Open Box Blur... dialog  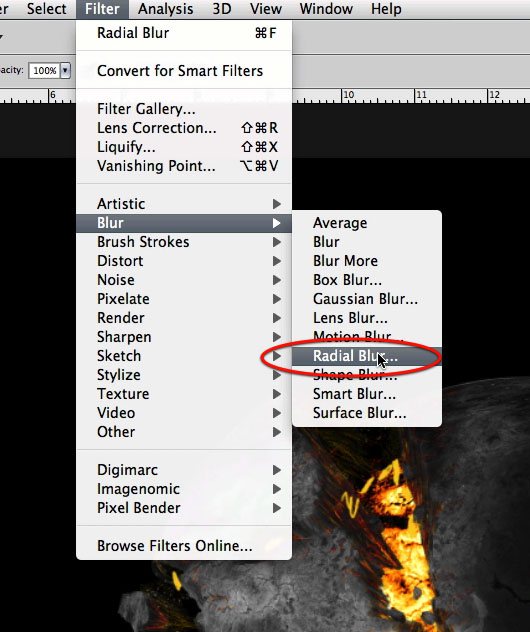tap(367, 280)
